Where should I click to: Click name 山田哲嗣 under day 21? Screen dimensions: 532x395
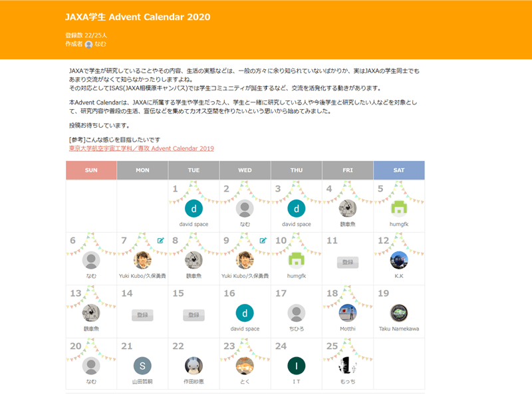click(x=142, y=382)
